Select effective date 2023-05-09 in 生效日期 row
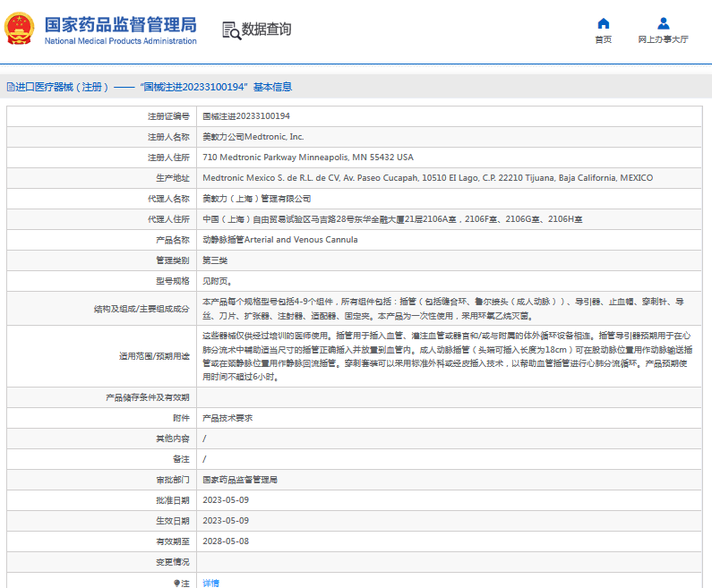712x588 pixels. click(x=226, y=520)
